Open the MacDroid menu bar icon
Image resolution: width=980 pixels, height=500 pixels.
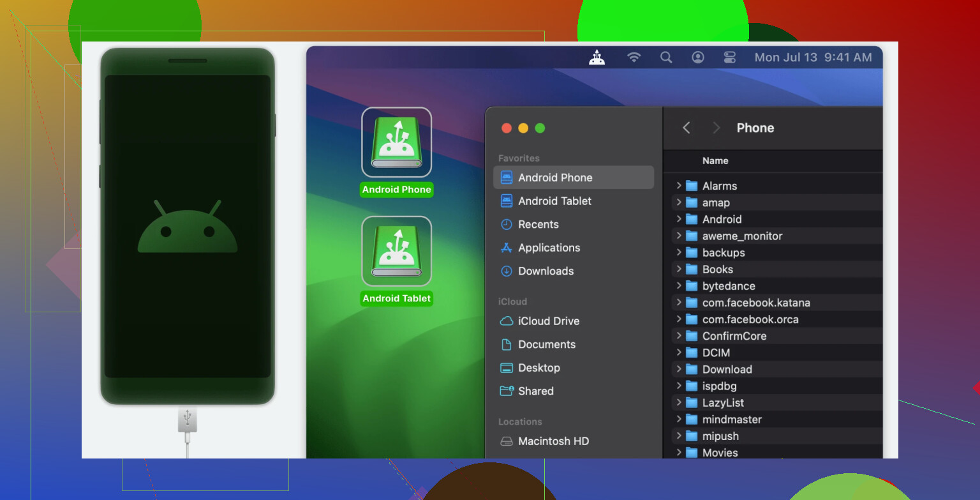pyautogui.click(x=597, y=57)
